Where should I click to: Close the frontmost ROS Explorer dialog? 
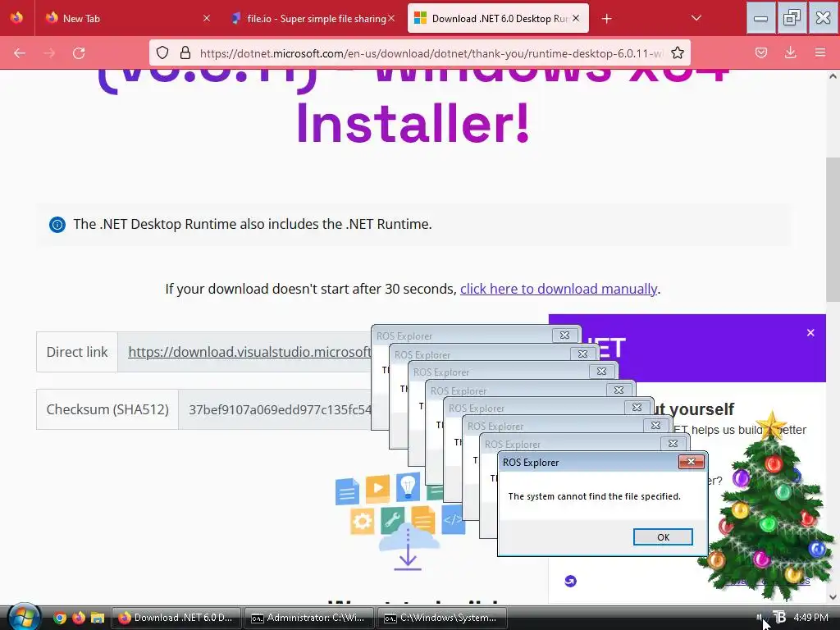(691, 462)
